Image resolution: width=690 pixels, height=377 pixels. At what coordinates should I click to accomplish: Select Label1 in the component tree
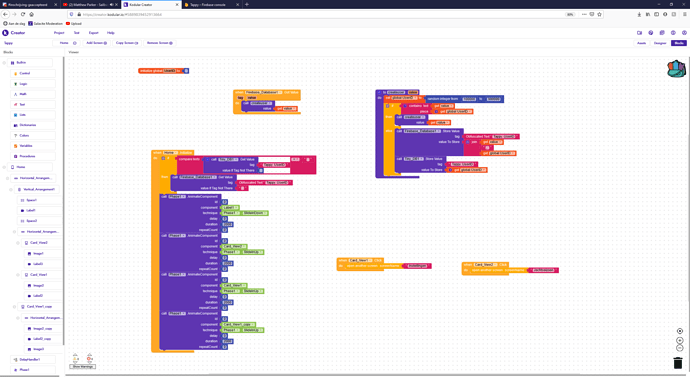point(40,211)
